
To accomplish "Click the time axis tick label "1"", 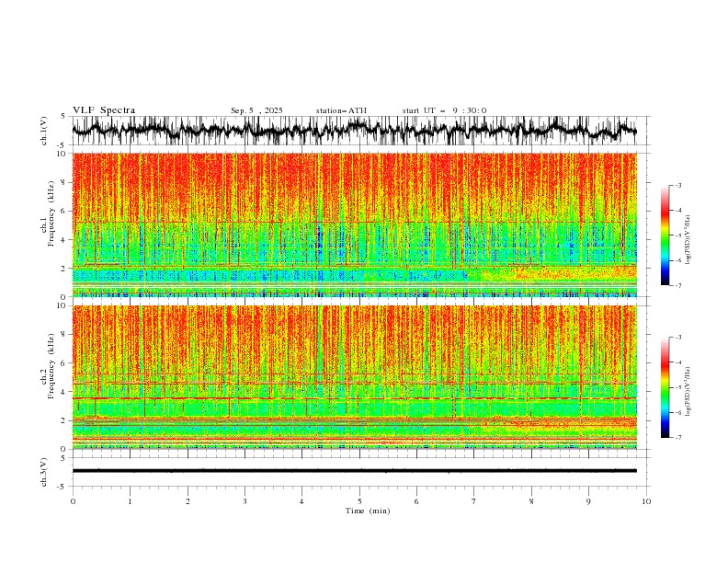I will (130, 501).
